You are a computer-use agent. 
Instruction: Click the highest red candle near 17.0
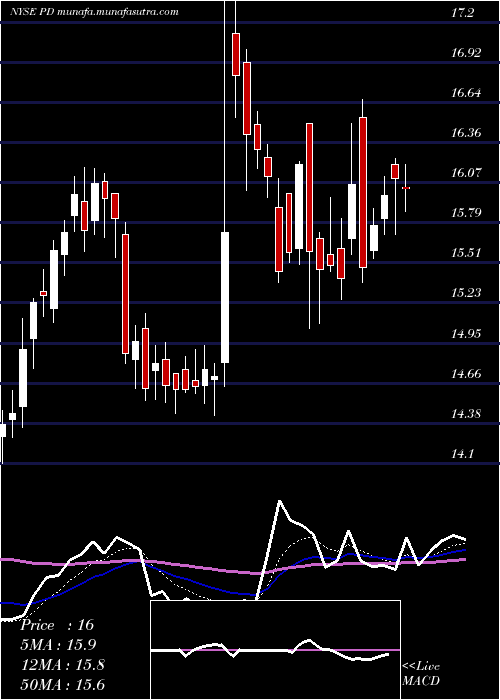[x=236, y=54]
